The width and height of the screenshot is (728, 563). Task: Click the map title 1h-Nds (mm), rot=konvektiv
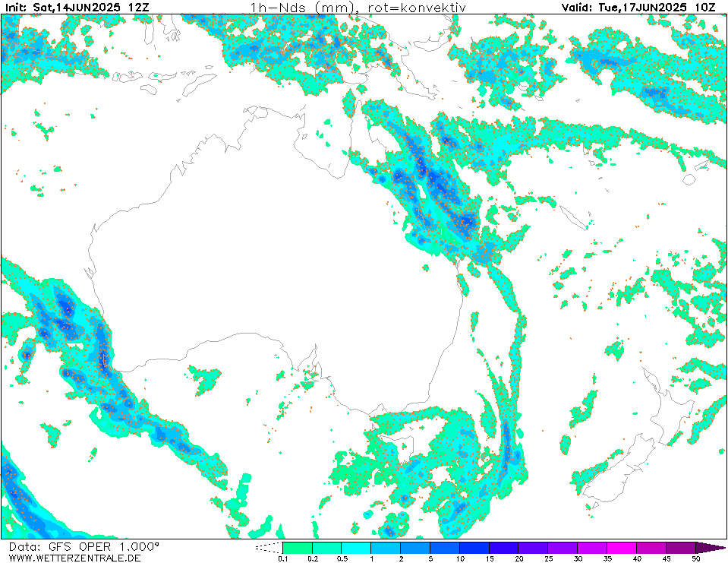358,7
